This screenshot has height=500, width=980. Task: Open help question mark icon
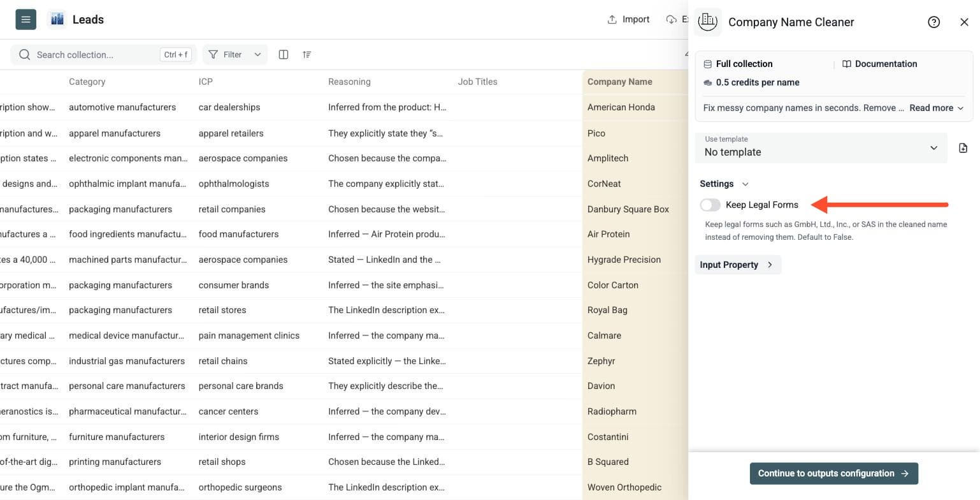(x=933, y=22)
